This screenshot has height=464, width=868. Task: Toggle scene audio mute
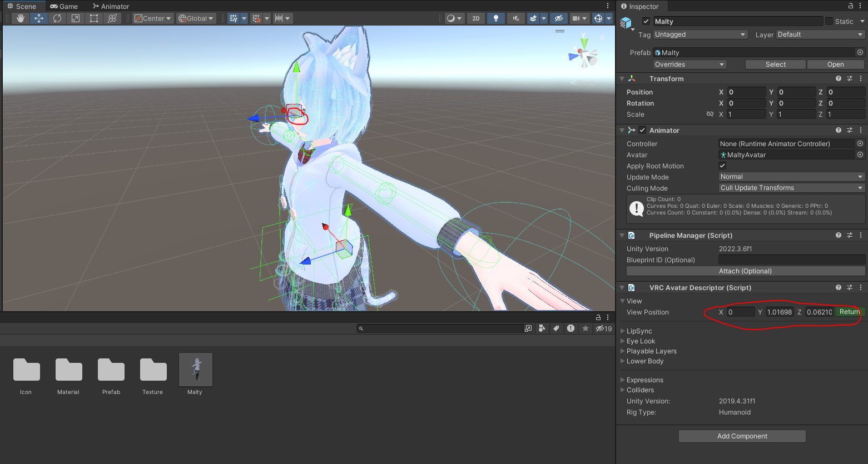pos(516,18)
